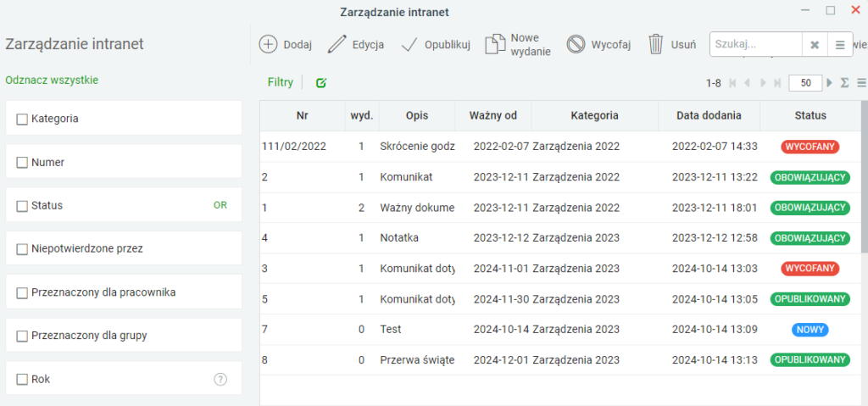Open search options hamburger menu
The image size is (868, 406).
(840, 45)
